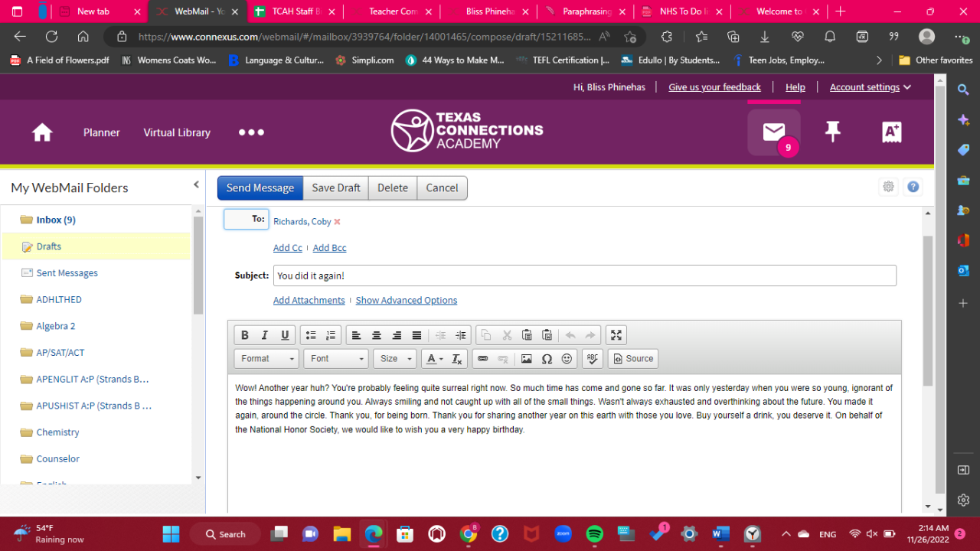
Task: Cancel composing the message
Action: click(442, 187)
